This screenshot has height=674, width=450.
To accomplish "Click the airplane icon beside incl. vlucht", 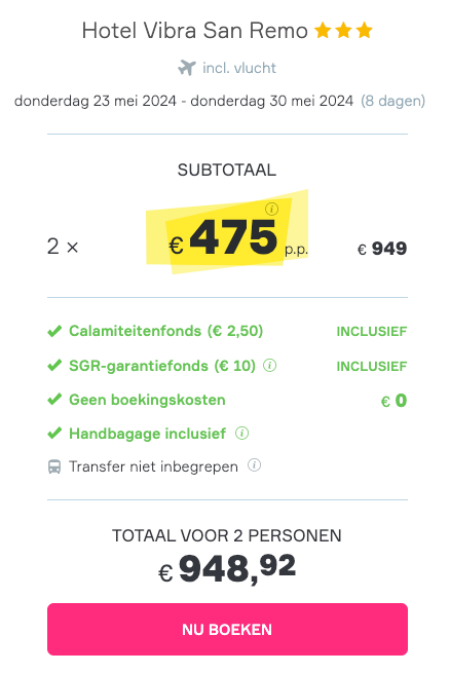I will tap(187, 68).
